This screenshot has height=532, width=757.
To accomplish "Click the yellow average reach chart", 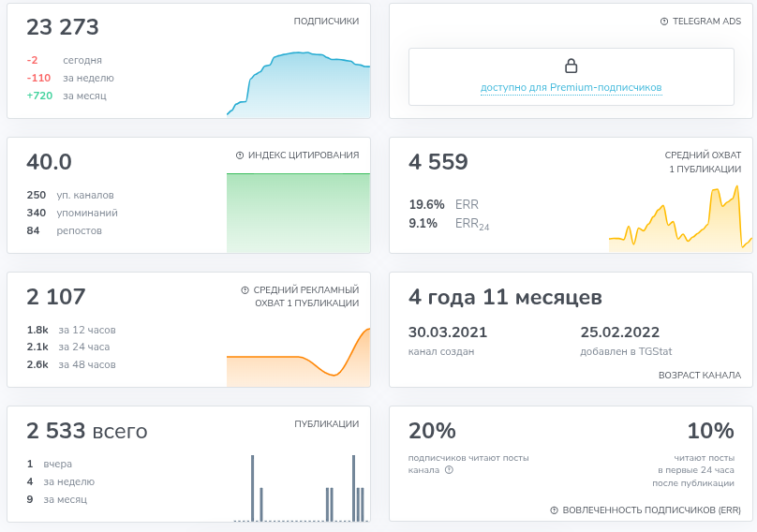I will [680, 218].
